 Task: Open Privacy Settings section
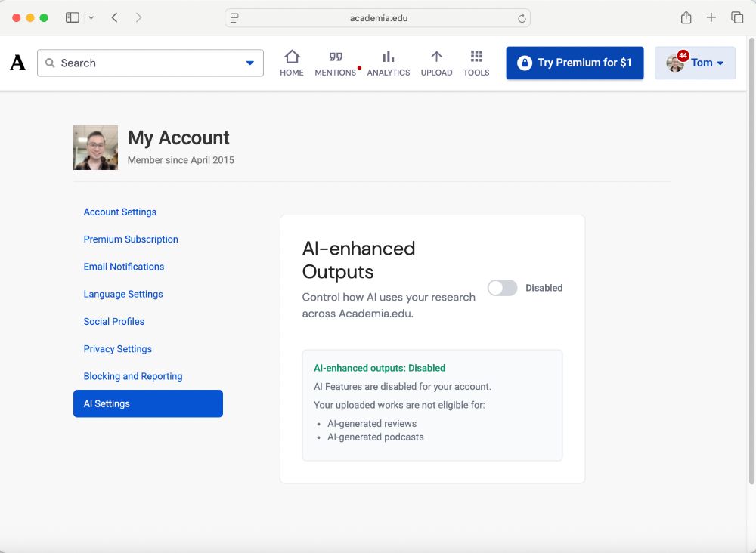[x=118, y=349]
